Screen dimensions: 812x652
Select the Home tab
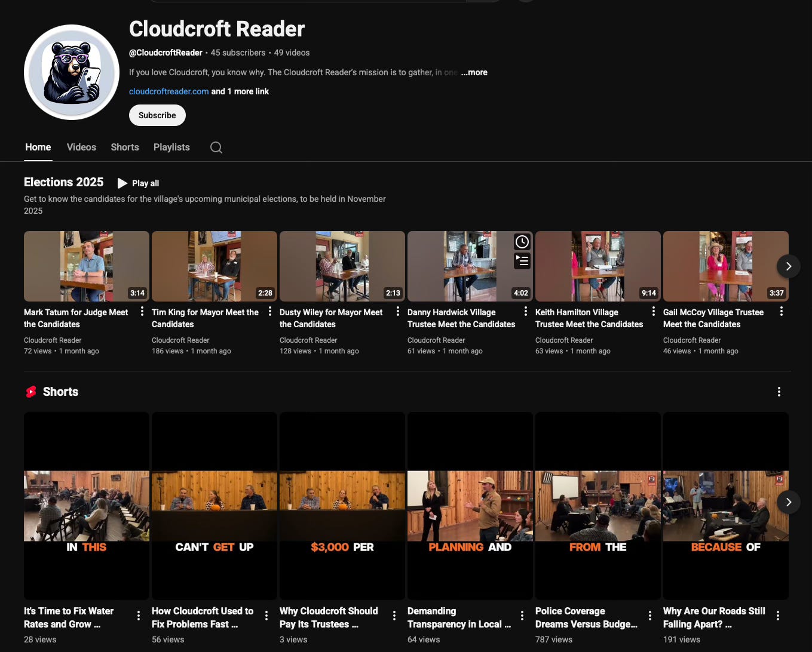point(38,147)
